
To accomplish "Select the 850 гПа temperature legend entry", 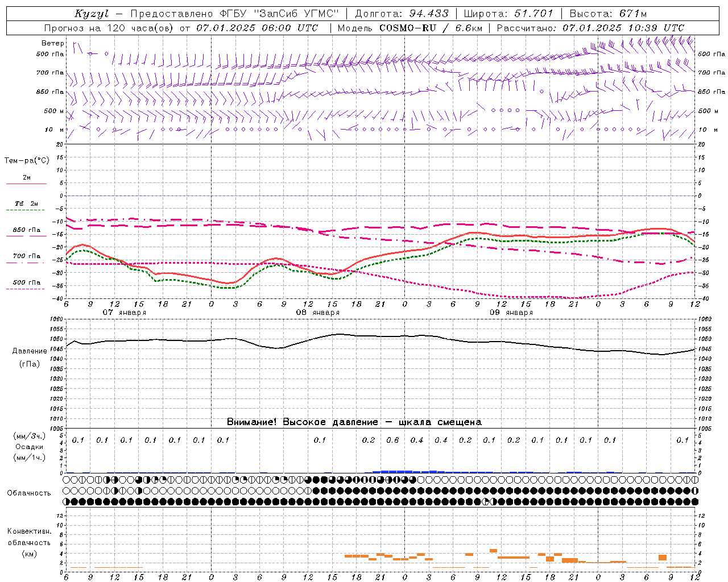I will pos(26,230).
